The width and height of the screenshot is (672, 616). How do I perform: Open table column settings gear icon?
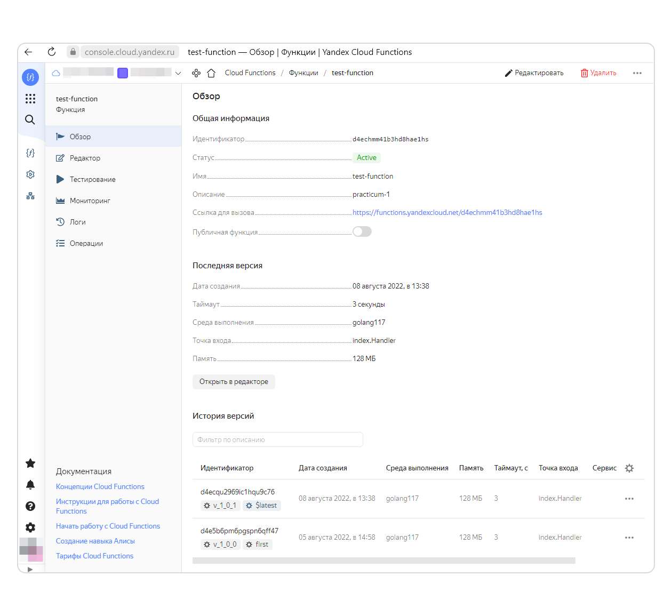[x=629, y=468]
